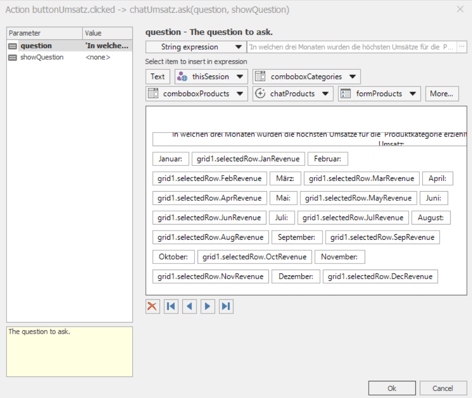Screen dimensions: 472x398
Task: Click the Parameter column header
Action: (x=45, y=33)
